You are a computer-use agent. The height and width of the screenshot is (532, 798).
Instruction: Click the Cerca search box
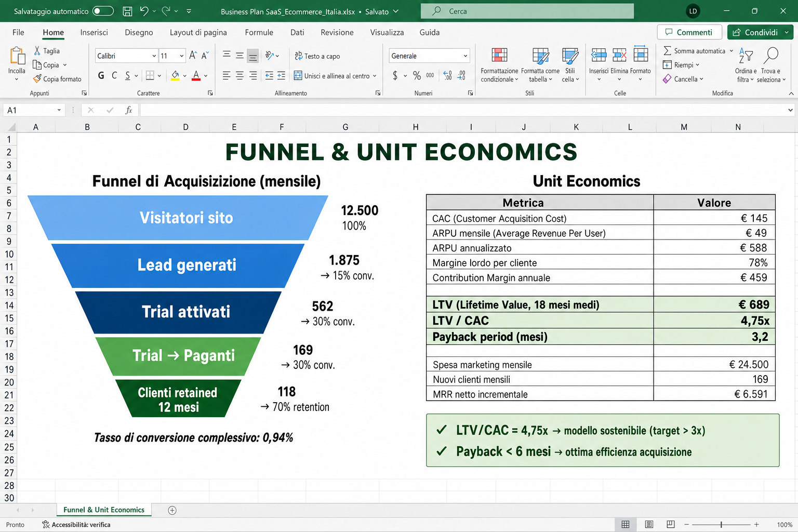(527, 11)
